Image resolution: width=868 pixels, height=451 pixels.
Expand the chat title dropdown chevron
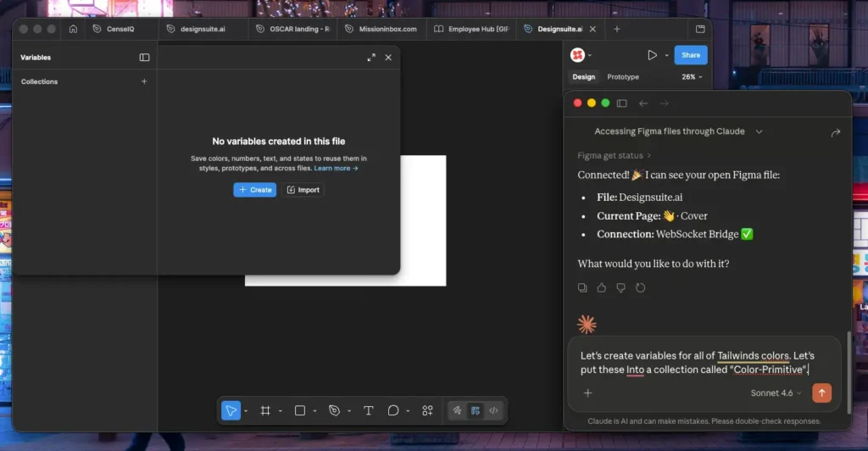(x=759, y=131)
